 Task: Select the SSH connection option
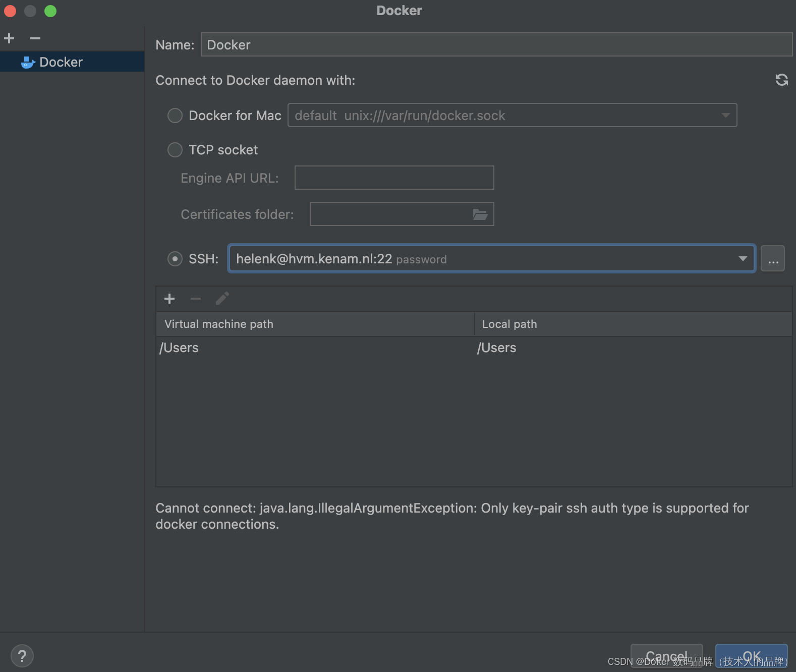pyautogui.click(x=175, y=259)
